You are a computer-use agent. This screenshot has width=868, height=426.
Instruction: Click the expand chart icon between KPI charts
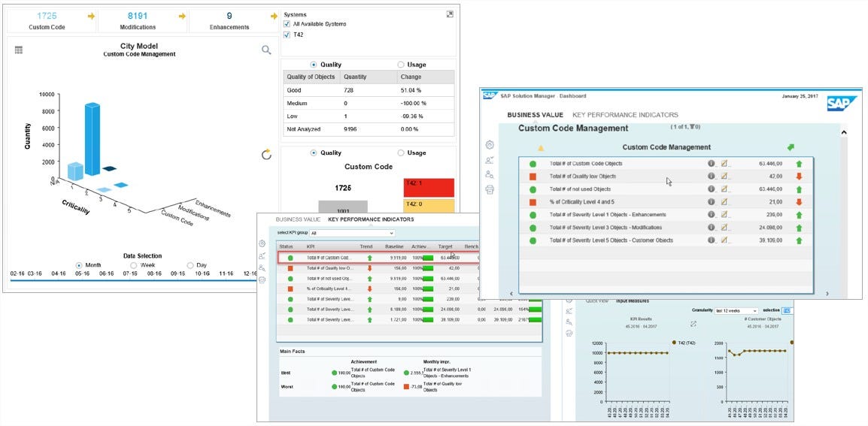693,324
